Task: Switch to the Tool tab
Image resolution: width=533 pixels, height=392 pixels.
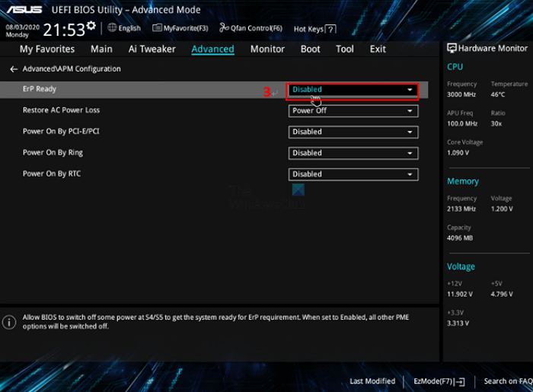Action: (x=345, y=49)
